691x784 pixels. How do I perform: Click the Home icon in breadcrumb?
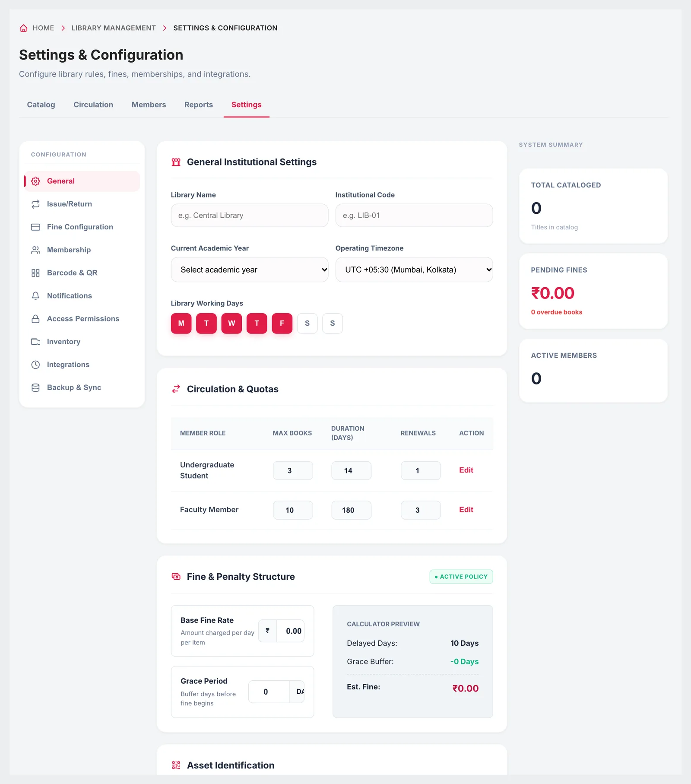point(24,28)
